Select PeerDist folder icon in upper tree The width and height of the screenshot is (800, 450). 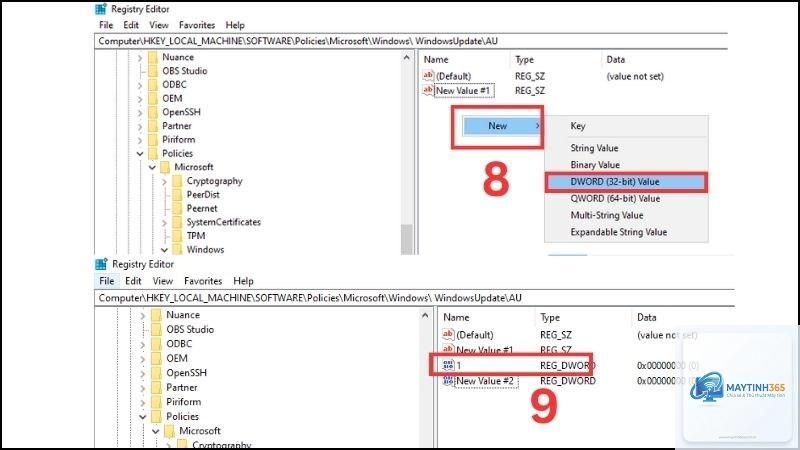[x=177, y=195]
